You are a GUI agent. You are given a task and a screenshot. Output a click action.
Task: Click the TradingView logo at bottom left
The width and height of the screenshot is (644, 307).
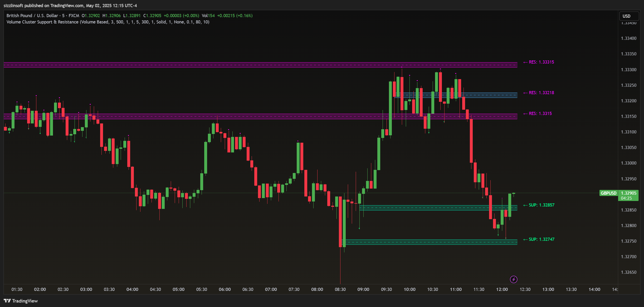[x=21, y=301]
